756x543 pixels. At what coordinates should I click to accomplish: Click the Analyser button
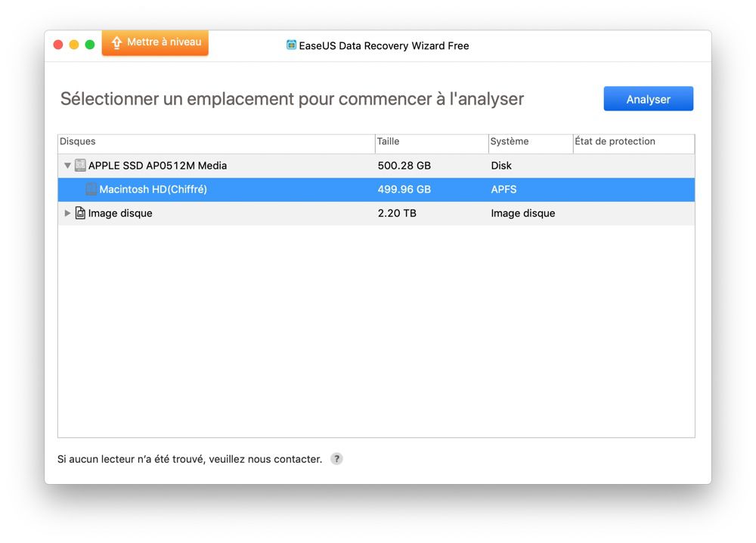[648, 99]
